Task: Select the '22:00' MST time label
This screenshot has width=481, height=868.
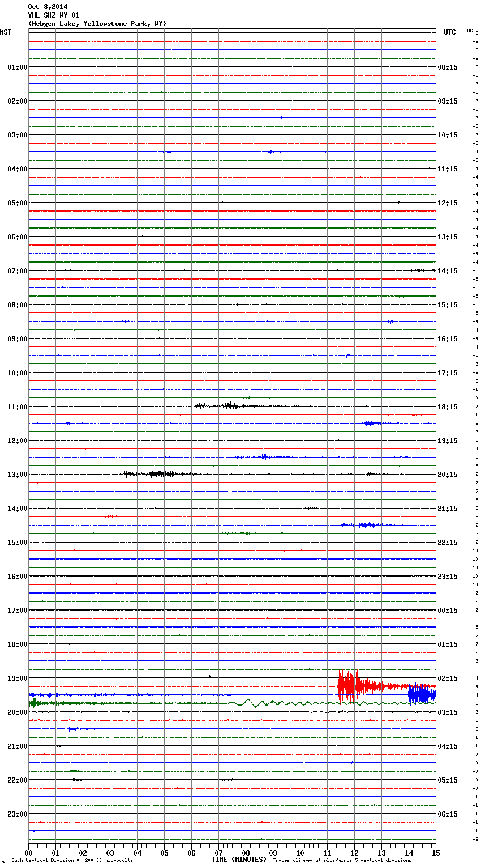Action: pyautogui.click(x=17, y=780)
